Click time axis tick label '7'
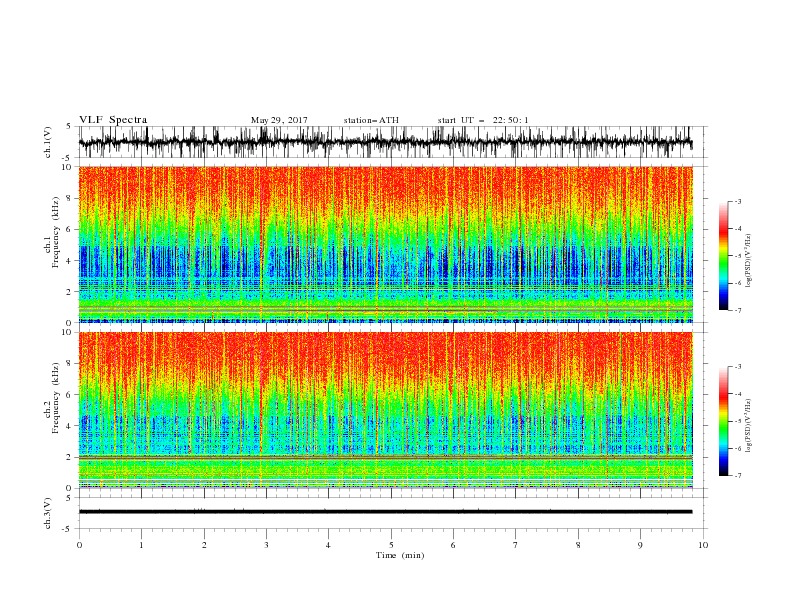 point(516,545)
